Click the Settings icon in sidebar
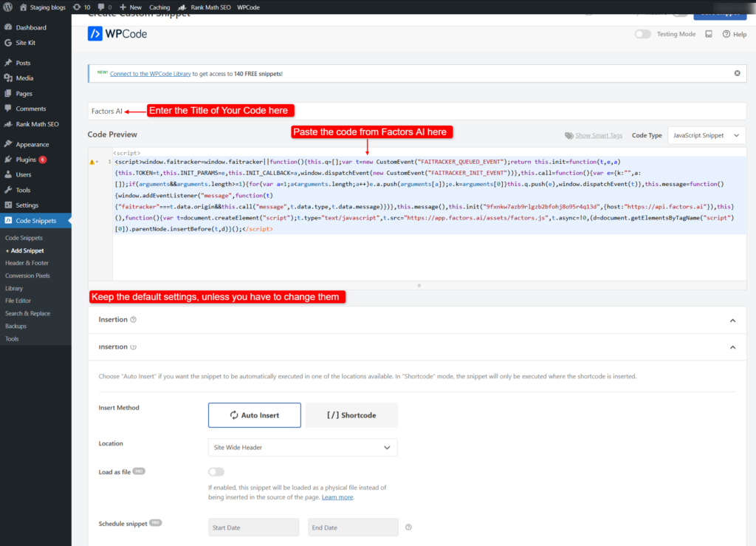The height and width of the screenshot is (546, 756). [8, 205]
